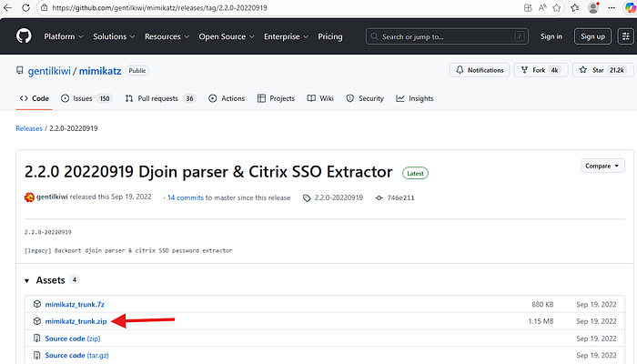Viewport: 637px width, 364px height.
Task: Select the fork icon in Fork button
Action: pyautogui.click(x=524, y=70)
